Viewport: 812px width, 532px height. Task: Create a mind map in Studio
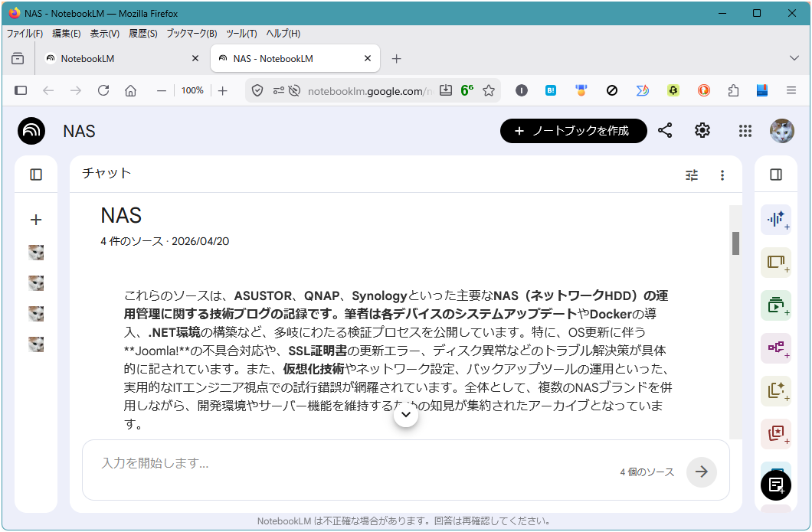(776, 348)
